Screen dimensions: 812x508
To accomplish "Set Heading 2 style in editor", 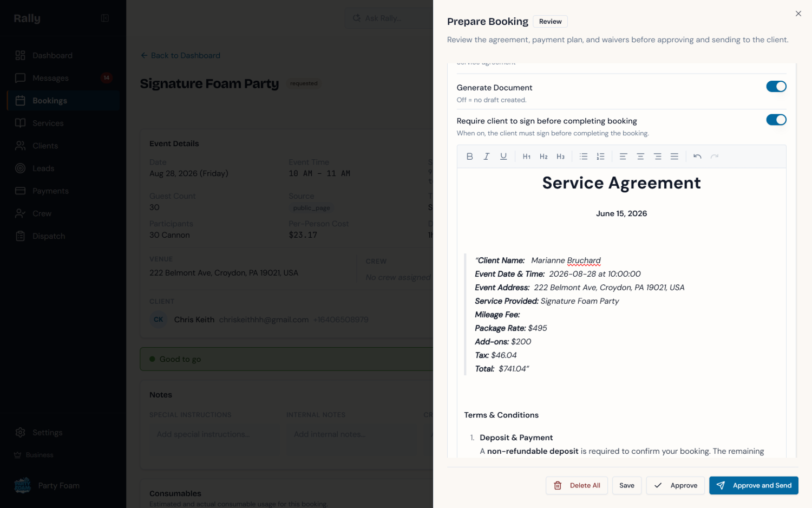I will 543,157.
